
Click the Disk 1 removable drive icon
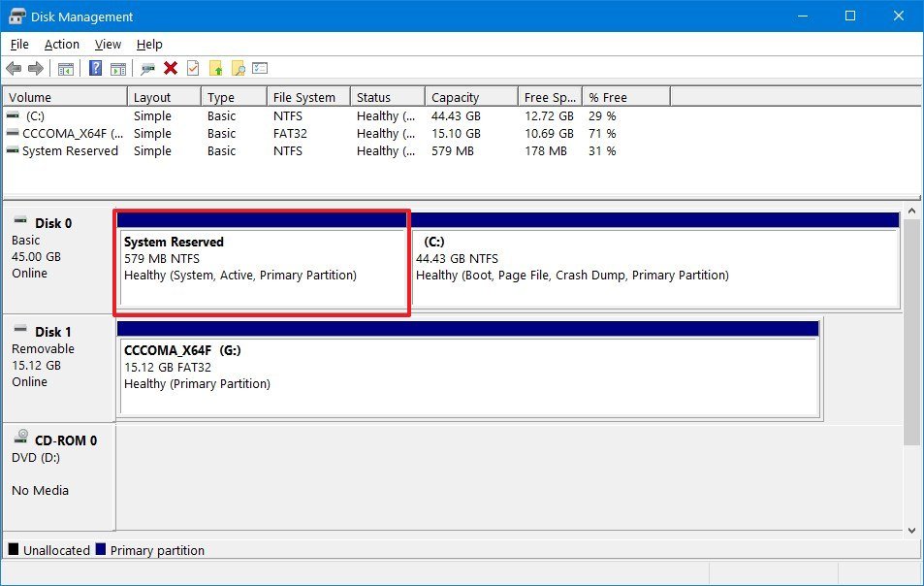[20, 329]
